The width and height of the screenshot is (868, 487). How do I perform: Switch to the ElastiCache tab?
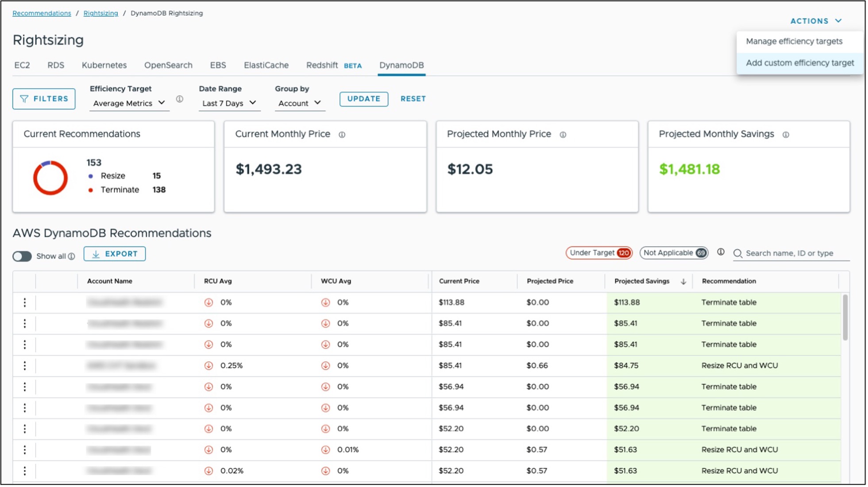tap(266, 65)
